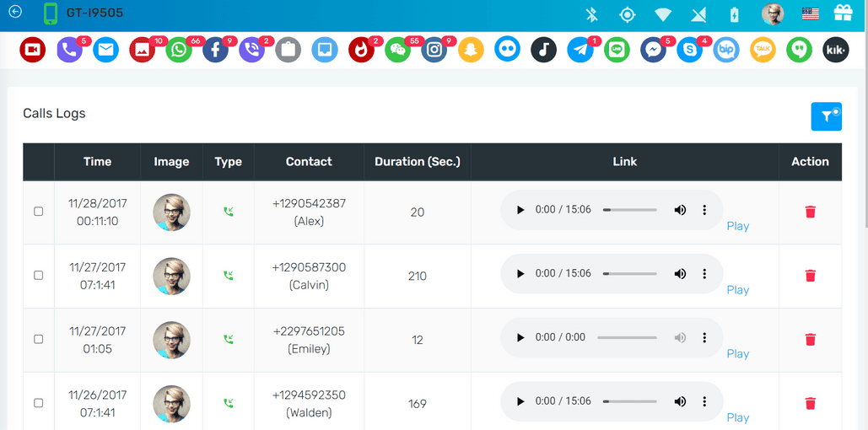Tick the checkbox for Calvin's call

tap(39, 275)
